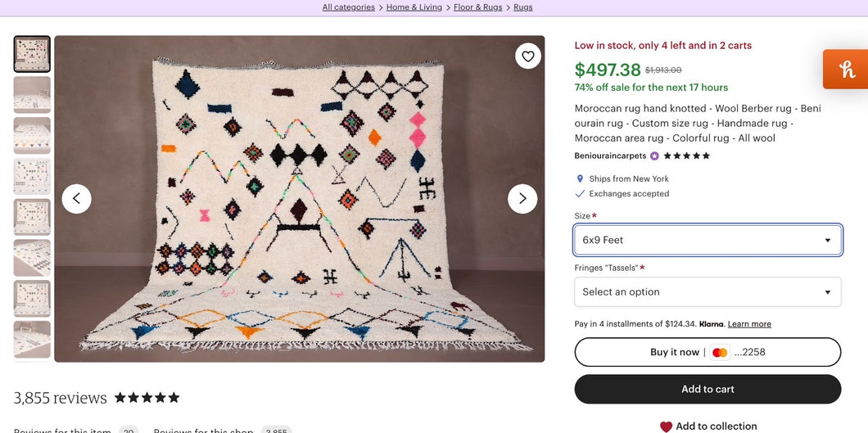Screen dimensions: 868x433
Task: Select the first rug thumbnail image
Action: pos(32,54)
